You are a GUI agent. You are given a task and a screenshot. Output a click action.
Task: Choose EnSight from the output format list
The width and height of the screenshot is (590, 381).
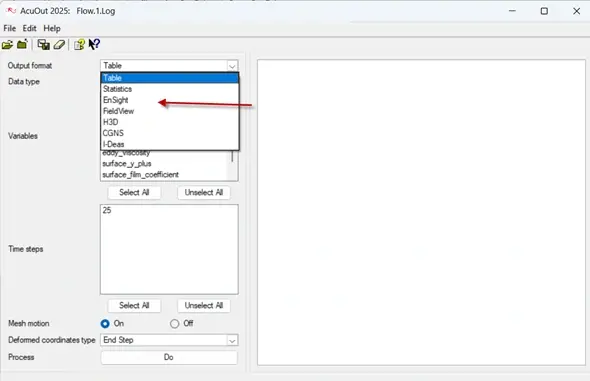coord(170,100)
